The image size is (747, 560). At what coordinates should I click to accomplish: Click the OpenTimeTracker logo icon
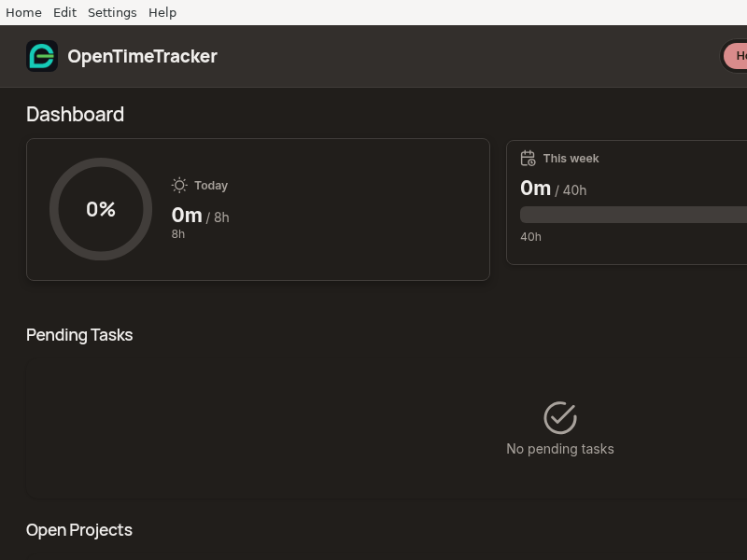(42, 56)
